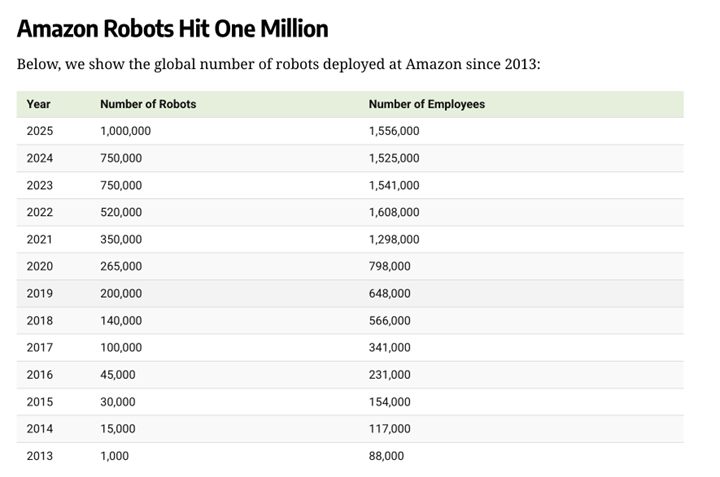Select the 2013 year cell

click(40, 455)
